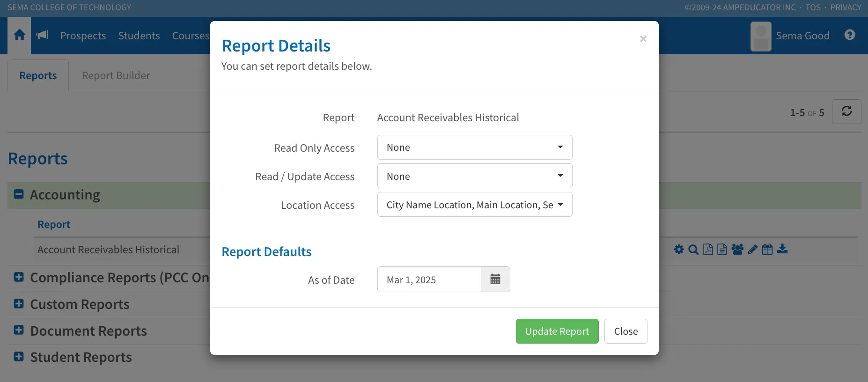Open settings gear for Account Receivables Historical
The width and height of the screenshot is (868, 382).
click(679, 250)
